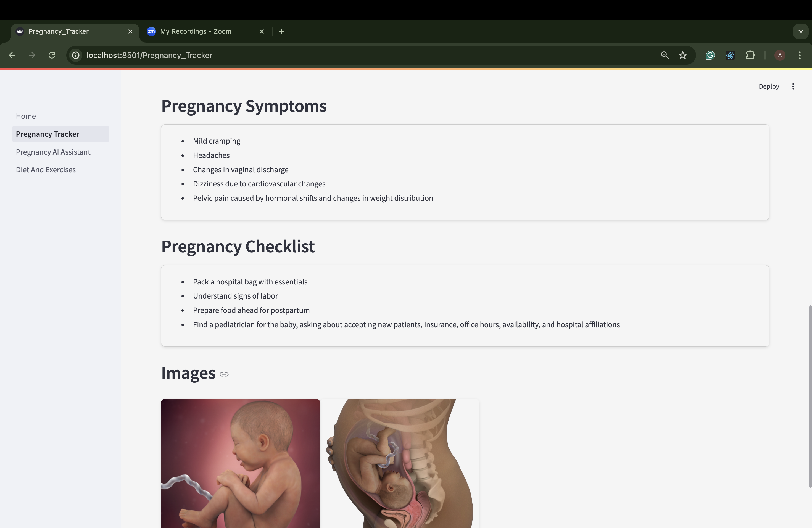Open Pregnancy AI Assistant page

pyautogui.click(x=53, y=152)
